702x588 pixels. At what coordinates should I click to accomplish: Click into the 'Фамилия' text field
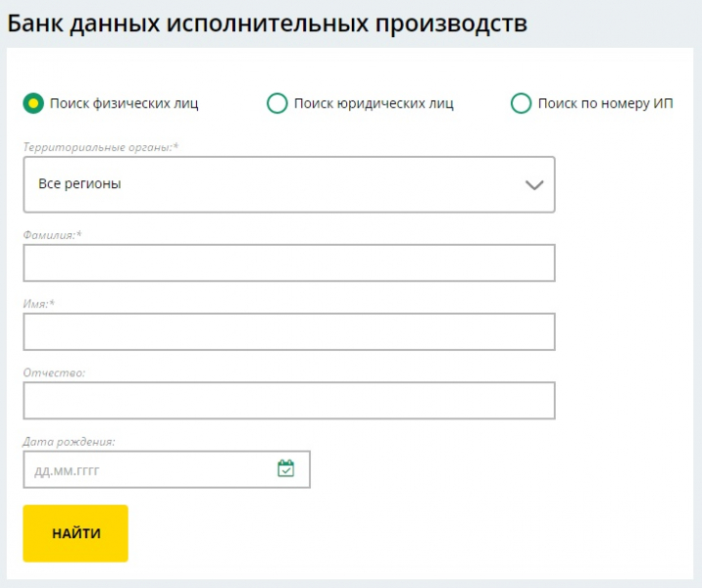288,263
